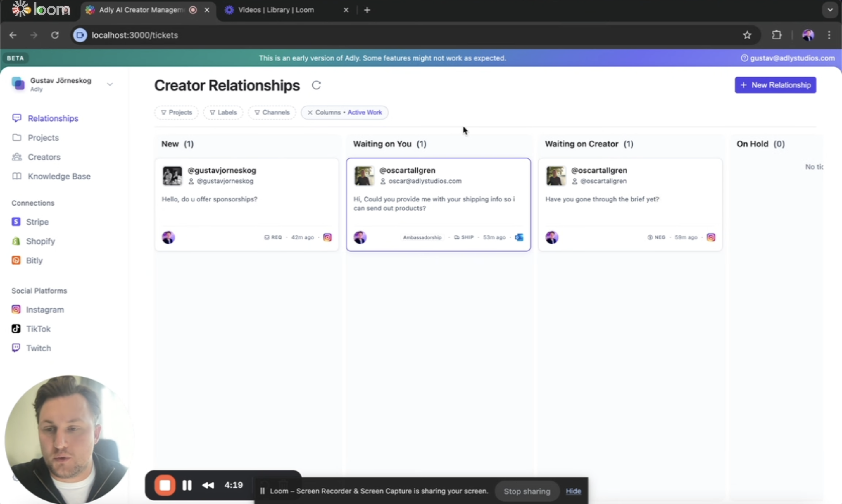Open the @gustavjorneskog relationship card
Image resolution: width=842 pixels, height=504 pixels.
point(246,204)
